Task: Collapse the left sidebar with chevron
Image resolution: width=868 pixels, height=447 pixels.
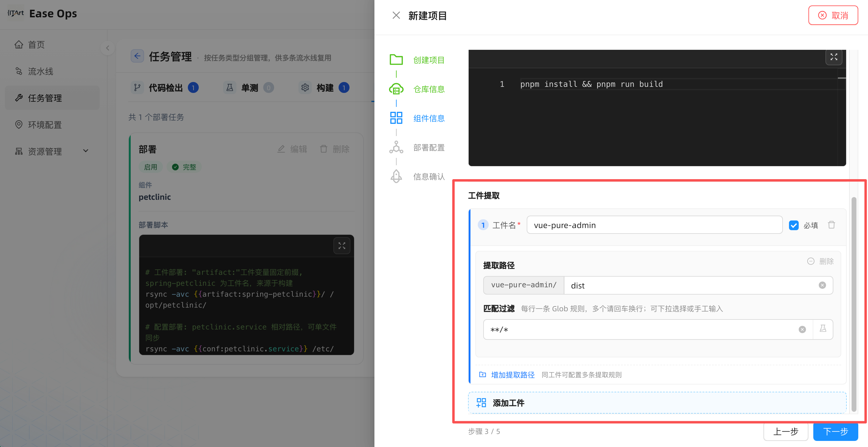Action: tap(108, 48)
